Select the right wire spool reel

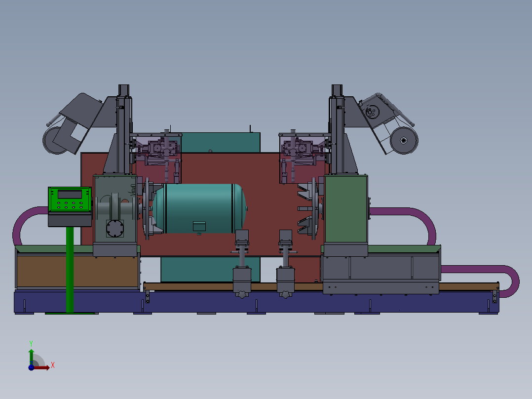404,140
